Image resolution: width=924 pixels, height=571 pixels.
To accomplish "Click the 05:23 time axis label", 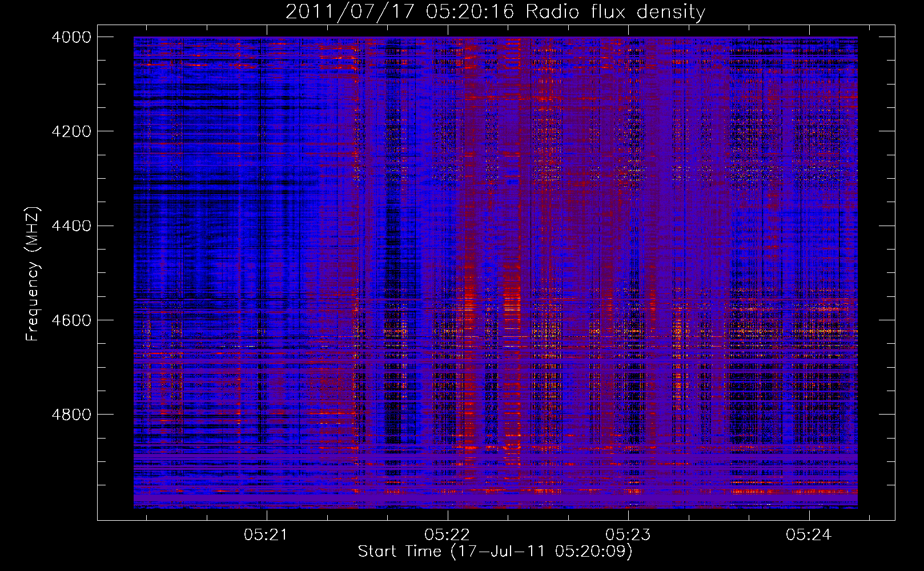I will 628,534.
